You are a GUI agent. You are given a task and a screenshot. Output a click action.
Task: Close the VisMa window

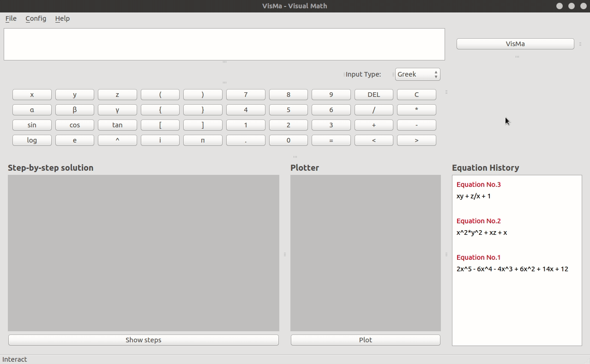[584, 6]
